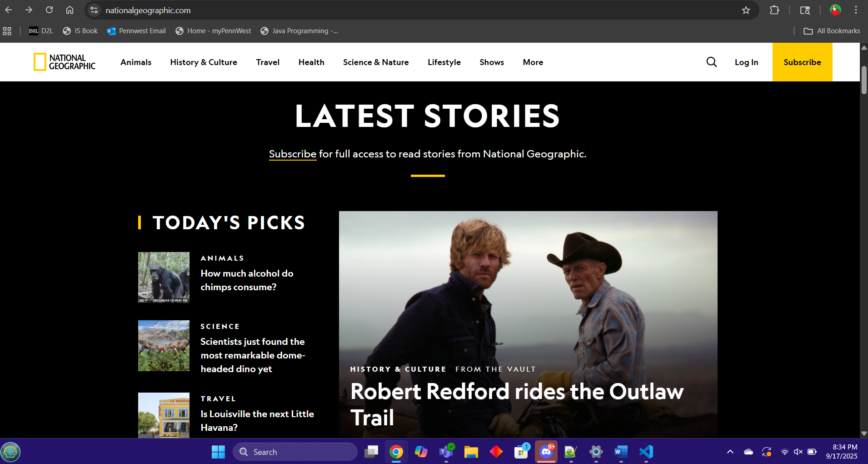
Task: Launch Microsoft Word from the taskbar
Action: (620, 452)
